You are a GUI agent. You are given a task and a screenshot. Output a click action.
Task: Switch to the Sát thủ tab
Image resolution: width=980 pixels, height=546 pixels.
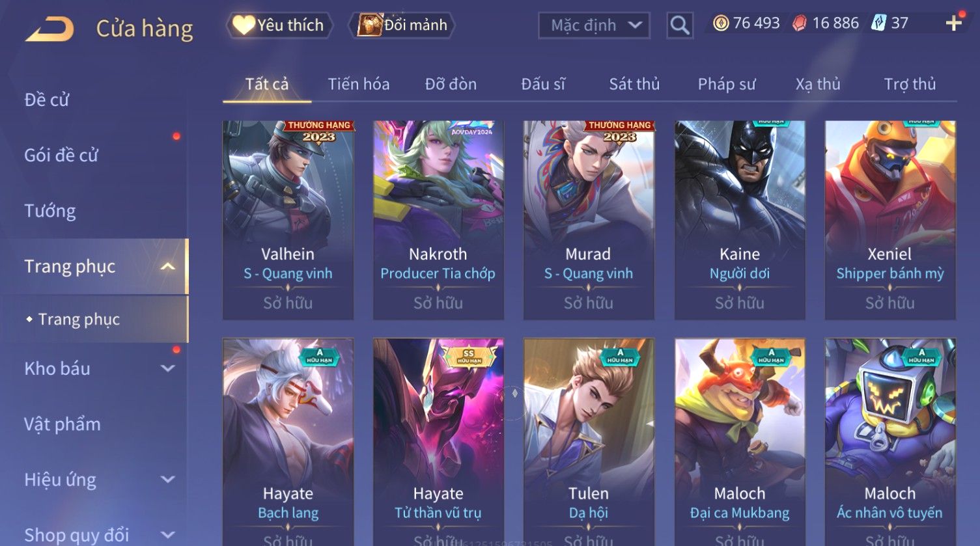(634, 84)
